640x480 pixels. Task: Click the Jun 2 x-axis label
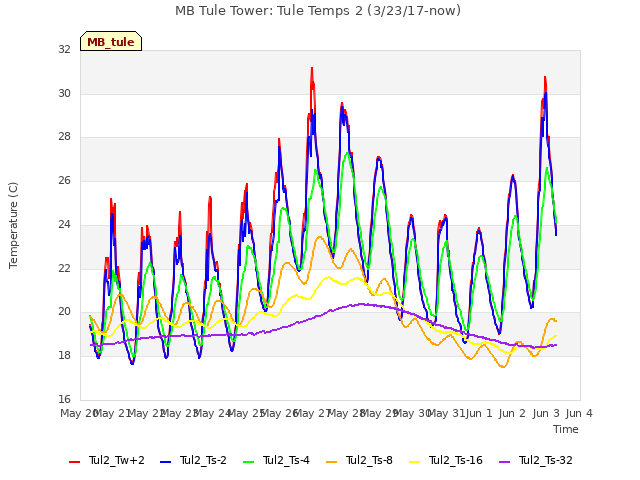click(x=512, y=413)
